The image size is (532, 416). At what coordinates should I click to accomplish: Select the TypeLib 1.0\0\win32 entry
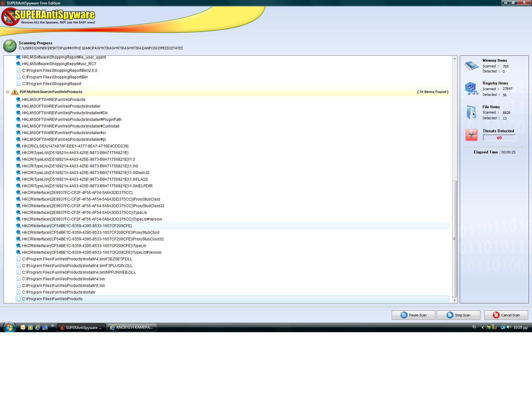click(x=86, y=173)
